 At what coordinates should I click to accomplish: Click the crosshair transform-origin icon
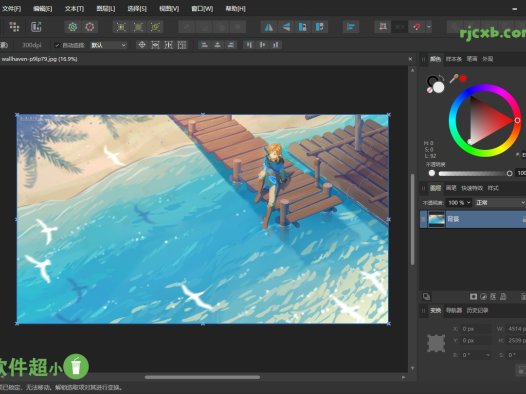(x=142, y=45)
